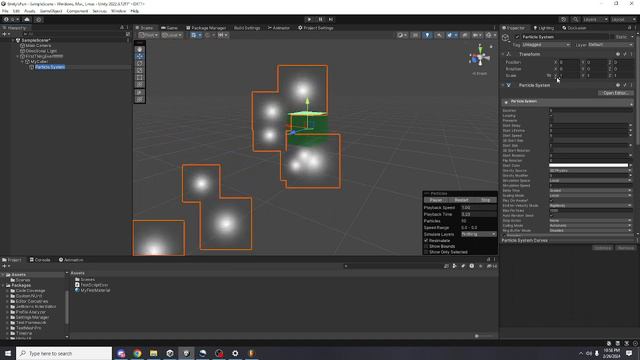Click the Project panel hidden packages eye icon
Screen dimensions: 640x360
pos(493,266)
